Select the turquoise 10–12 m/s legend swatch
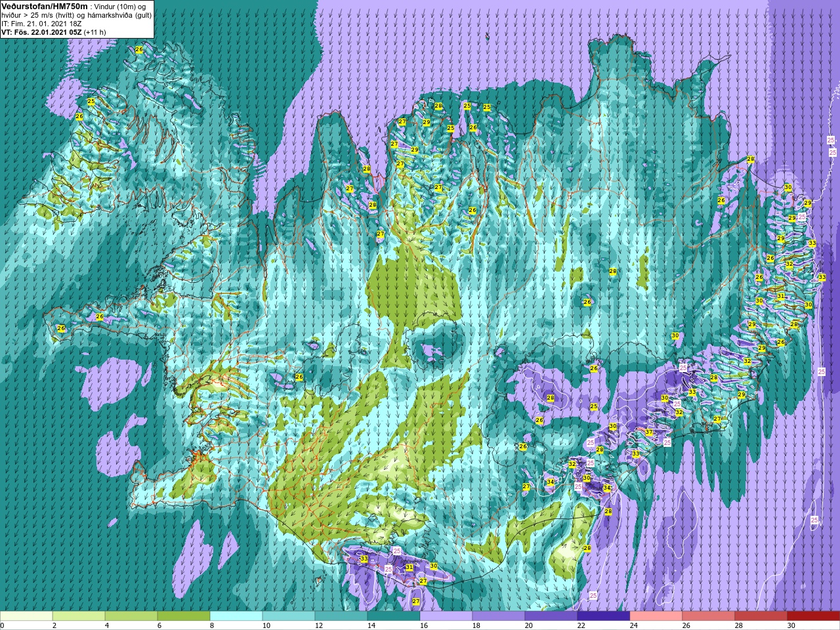 (289, 616)
